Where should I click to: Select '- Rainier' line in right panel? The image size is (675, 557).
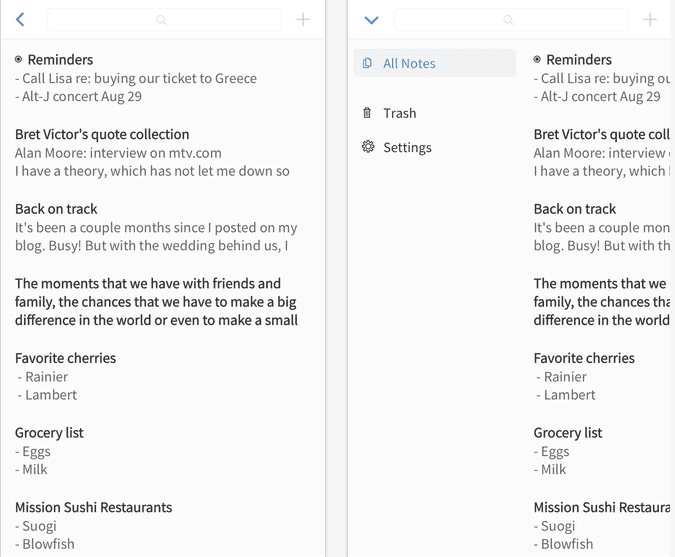pyautogui.click(x=562, y=377)
